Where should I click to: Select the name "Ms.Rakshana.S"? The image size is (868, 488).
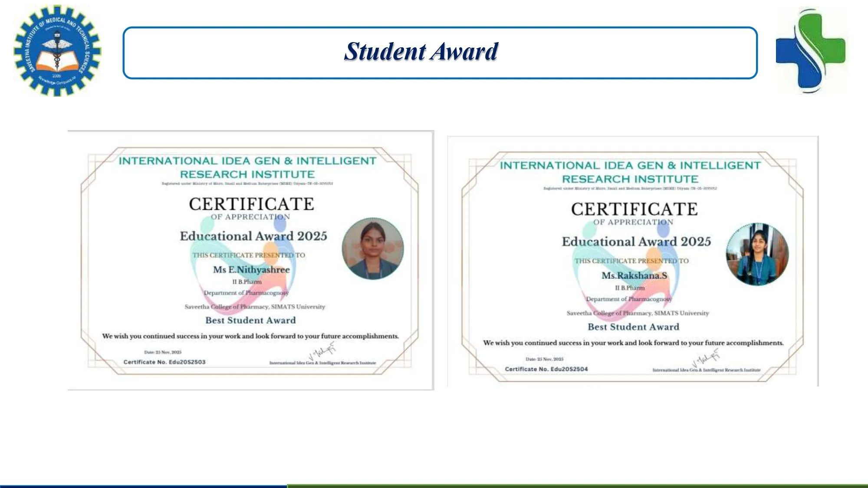coord(634,275)
